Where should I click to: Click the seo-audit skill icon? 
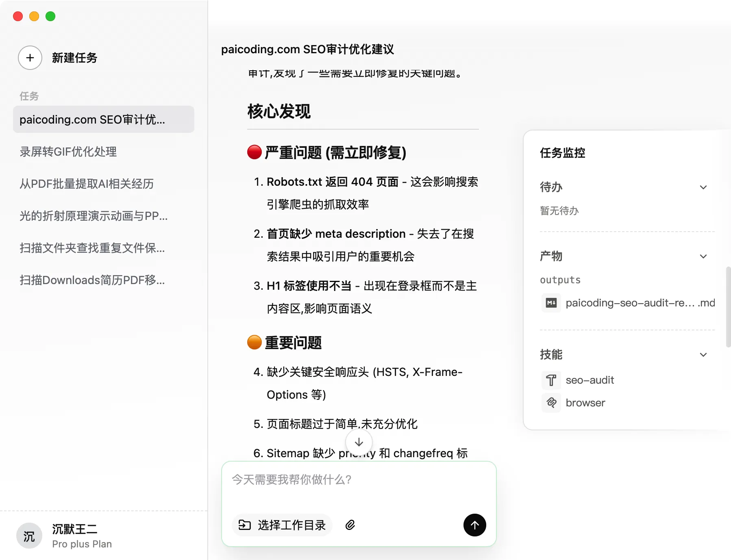tap(551, 380)
